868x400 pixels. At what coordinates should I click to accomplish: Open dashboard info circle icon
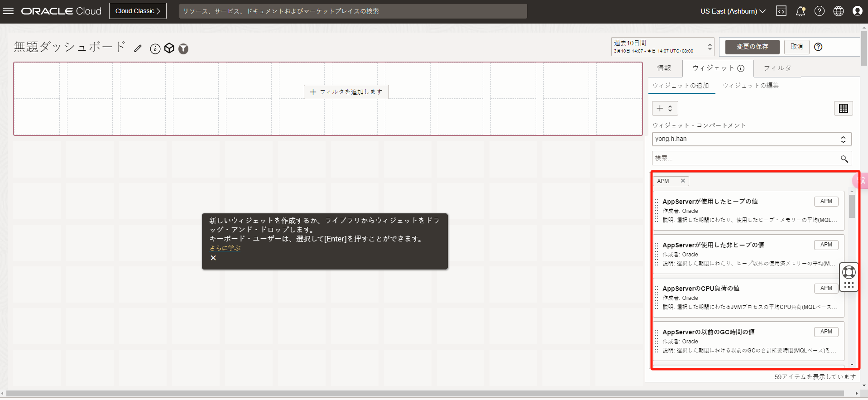(x=155, y=49)
